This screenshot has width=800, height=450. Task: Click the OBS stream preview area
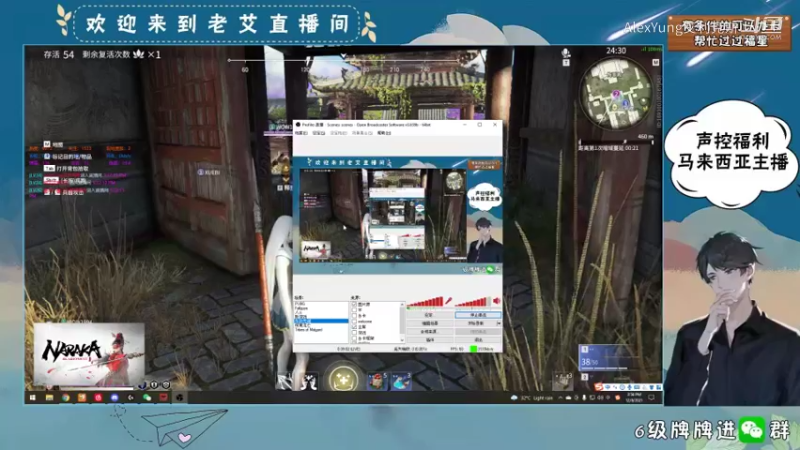(x=397, y=213)
